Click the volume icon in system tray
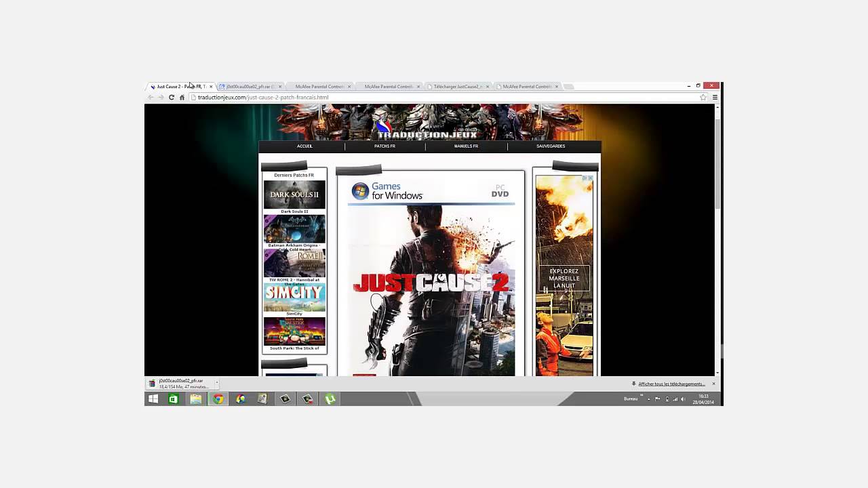The image size is (868, 488). [x=683, y=399]
